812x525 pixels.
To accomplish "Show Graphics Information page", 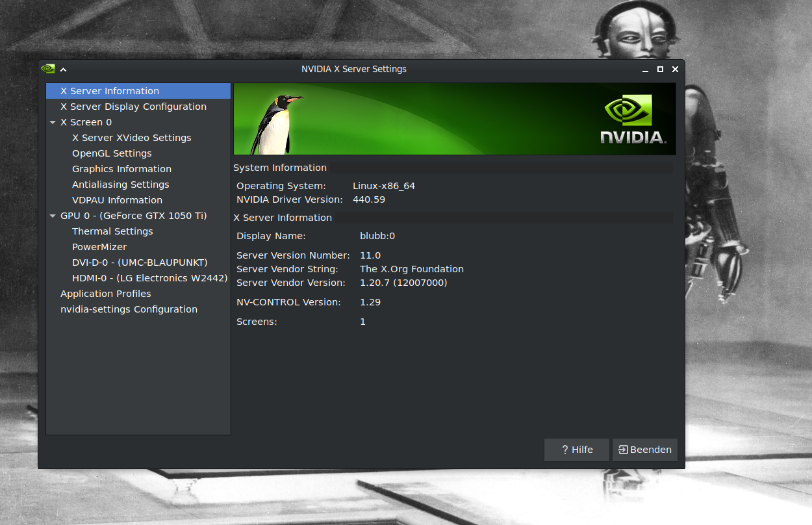I will 121,169.
